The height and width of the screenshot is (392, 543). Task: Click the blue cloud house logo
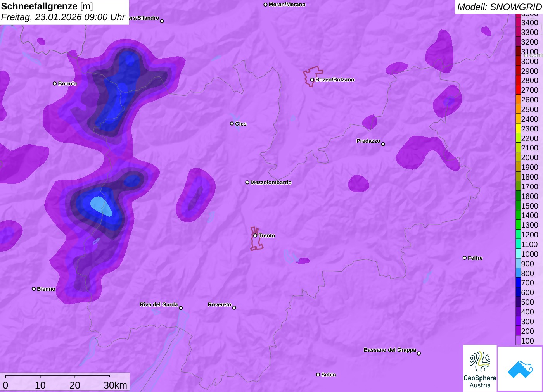click(520, 369)
